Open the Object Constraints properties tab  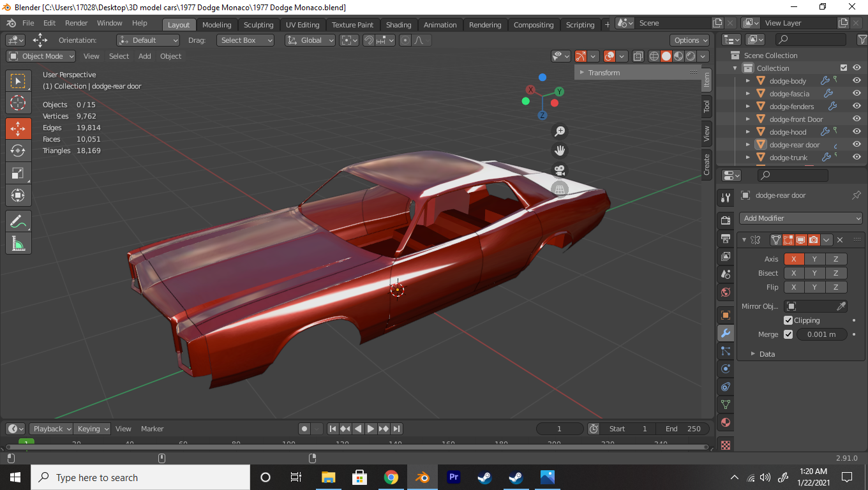[726, 387]
